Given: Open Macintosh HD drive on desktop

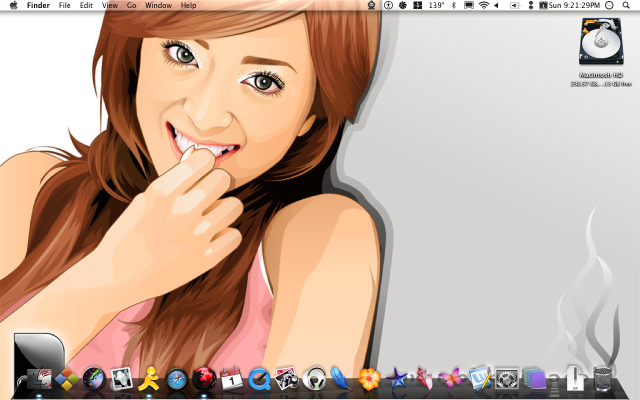Looking at the screenshot, I should point(601,43).
